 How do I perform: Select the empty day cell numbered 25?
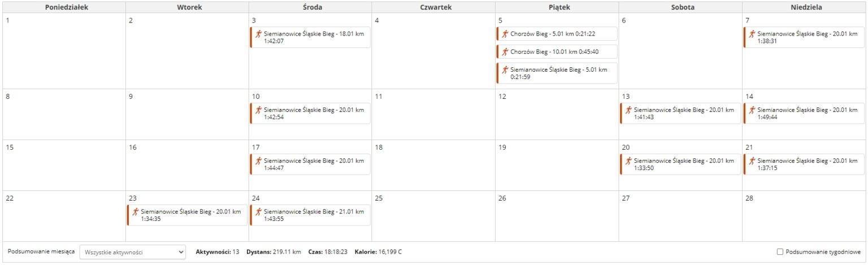pyautogui.click(x=433, y=216)
